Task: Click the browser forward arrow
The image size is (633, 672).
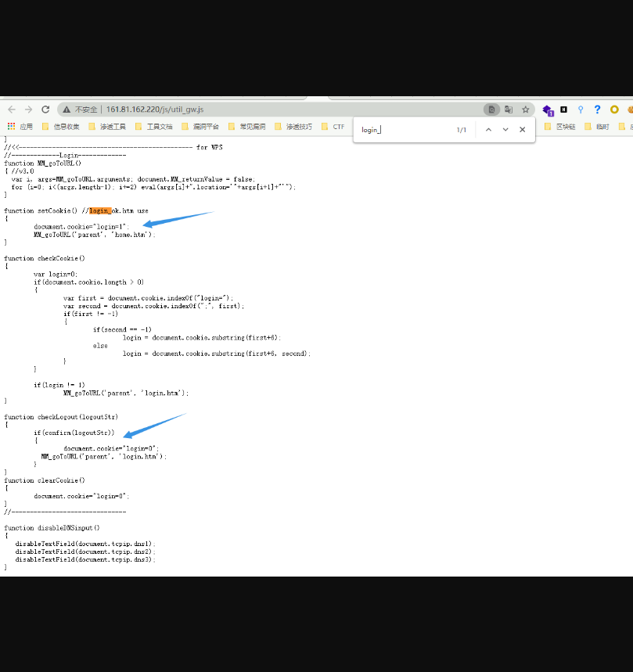Action: point(28,110)
